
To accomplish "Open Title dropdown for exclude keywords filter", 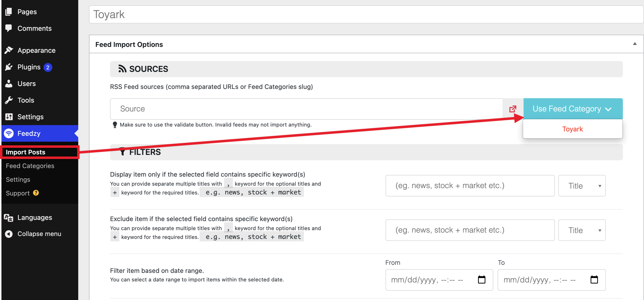I will (x=582, y=230).
